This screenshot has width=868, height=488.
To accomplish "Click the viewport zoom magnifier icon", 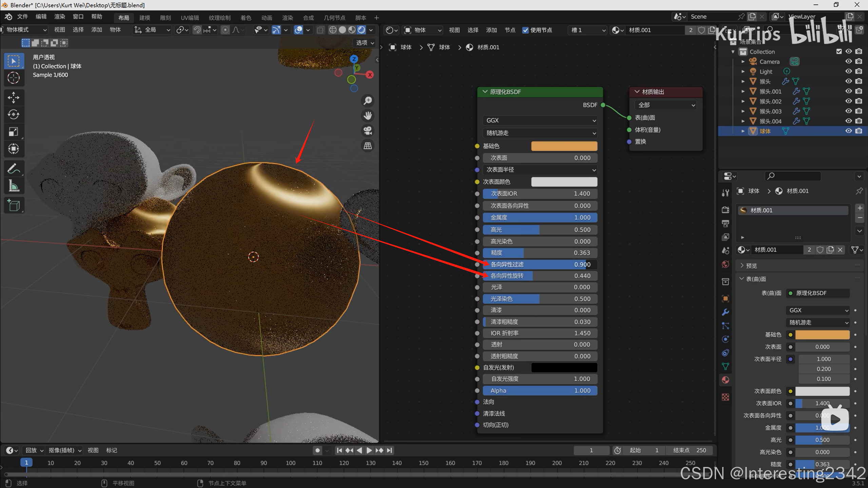I will (368, 101).
